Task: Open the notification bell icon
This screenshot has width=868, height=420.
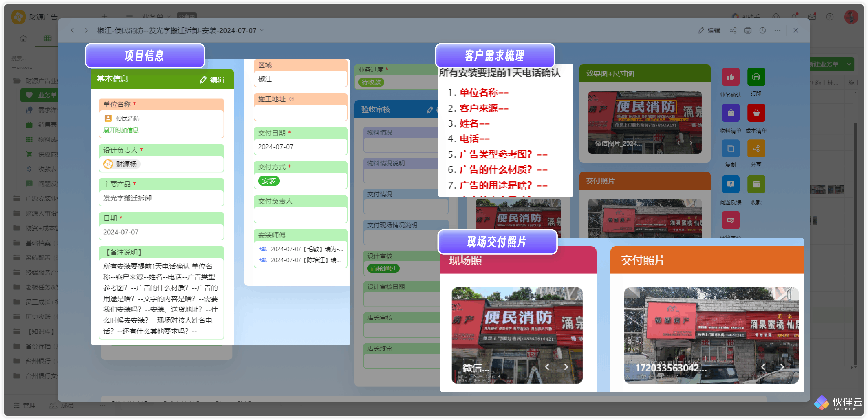Action: tap(794, 17)
